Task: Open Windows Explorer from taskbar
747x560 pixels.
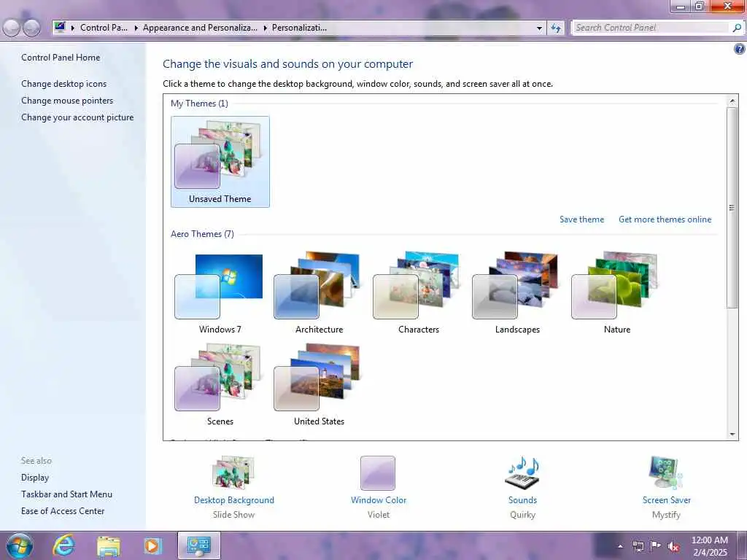Action: pos(109,545)
